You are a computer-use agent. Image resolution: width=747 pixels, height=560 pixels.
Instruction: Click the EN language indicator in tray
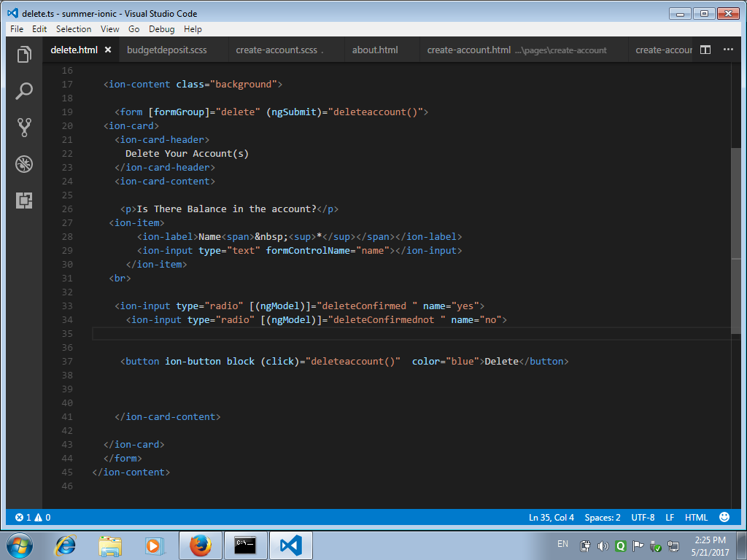tap(562, 543)
